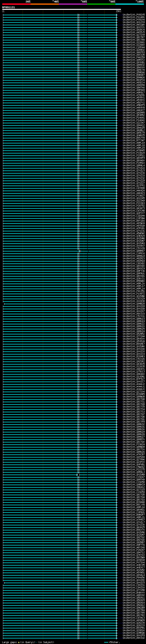Click the =50char. scale legend
146x644 pixels.
(x=112, y=642)
